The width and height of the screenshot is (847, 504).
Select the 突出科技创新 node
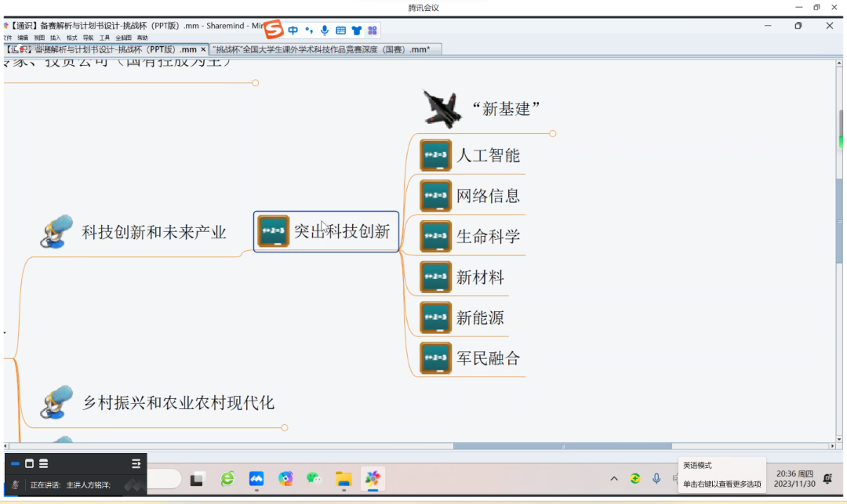[x=341, y=231]
